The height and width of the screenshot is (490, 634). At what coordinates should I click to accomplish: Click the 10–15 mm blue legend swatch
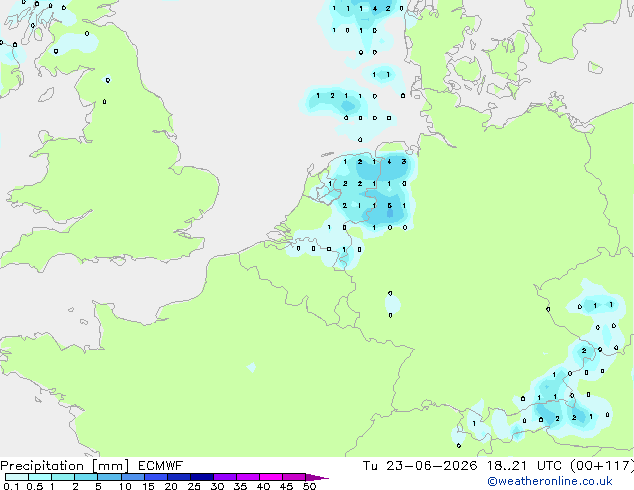click(x=133, y=477)
